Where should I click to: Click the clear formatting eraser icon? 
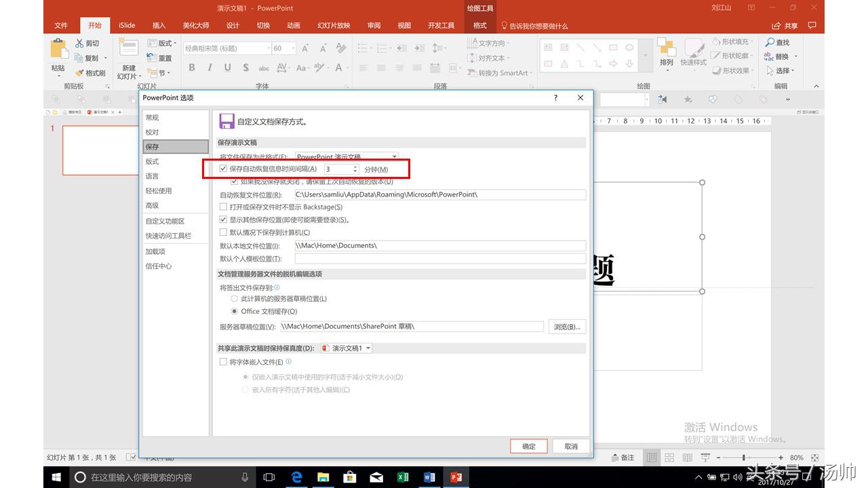pyautogui.click(x=341, y=48)
